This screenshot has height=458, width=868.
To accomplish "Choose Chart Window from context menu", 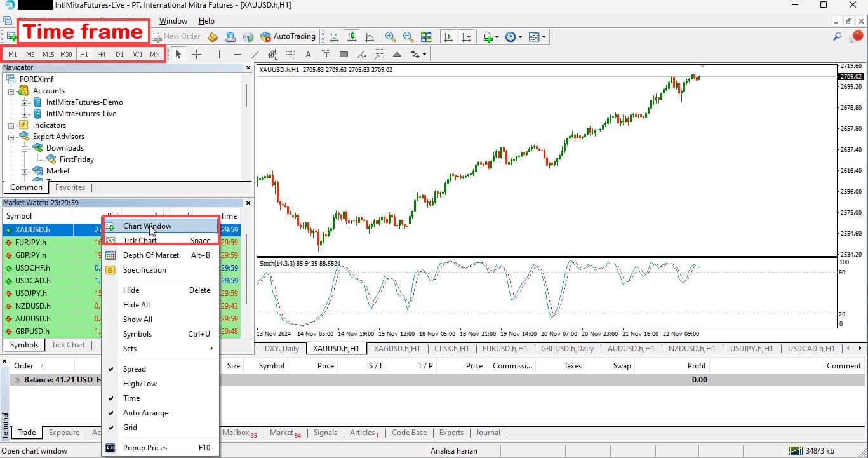I will tap(160, 226).
